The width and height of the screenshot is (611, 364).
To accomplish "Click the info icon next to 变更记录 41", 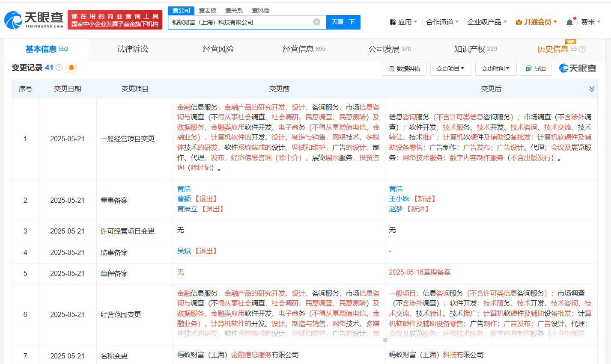I will (x=59, y=68).
